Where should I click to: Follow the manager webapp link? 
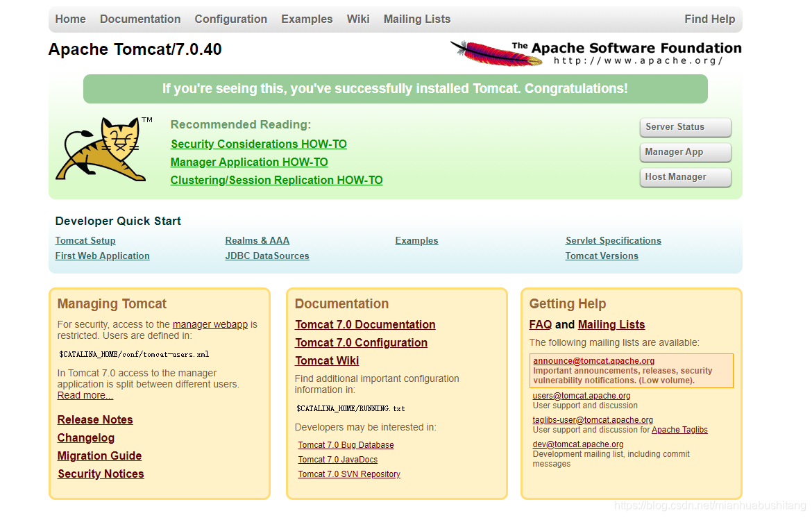(x=210, y=324)
